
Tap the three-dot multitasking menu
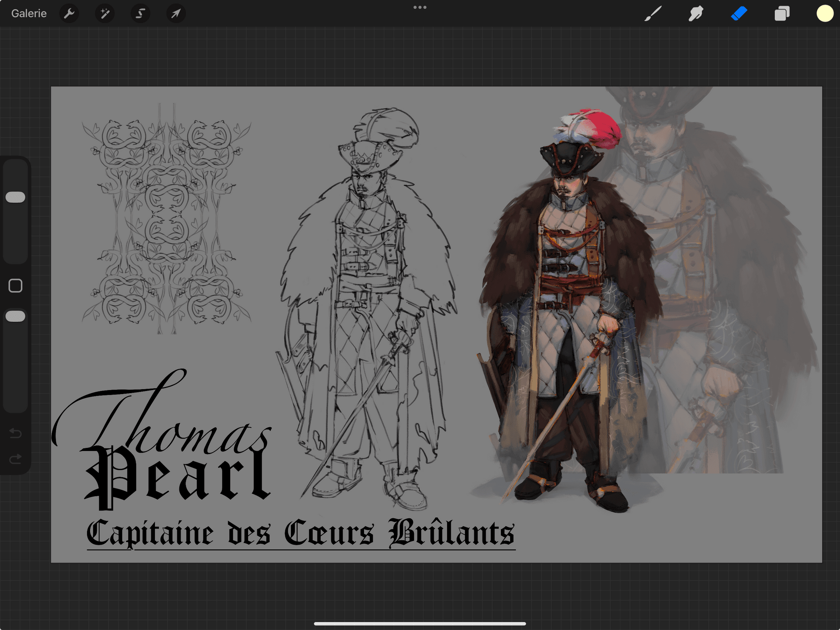[x=420, y=7]
